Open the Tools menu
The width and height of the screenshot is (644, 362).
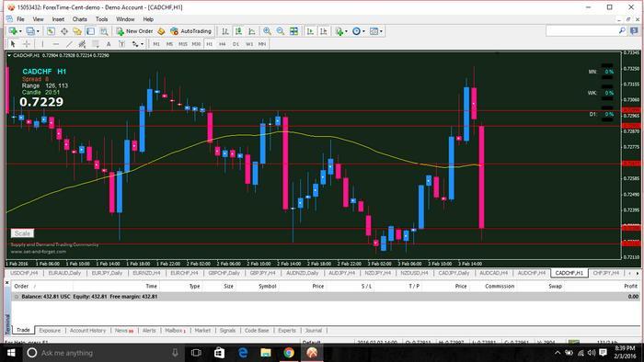[x=101, y=19]
